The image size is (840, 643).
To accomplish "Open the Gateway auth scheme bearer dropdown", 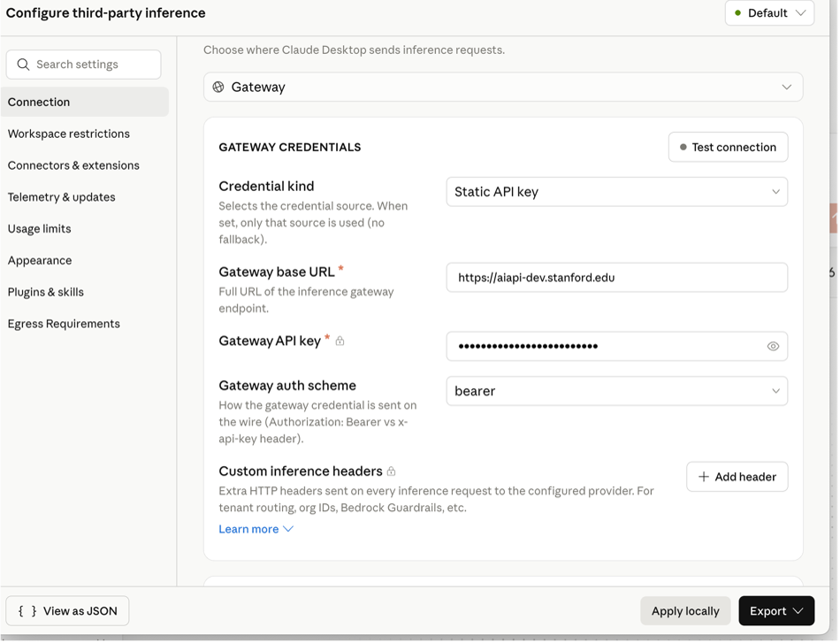I will tap(616, 391).
